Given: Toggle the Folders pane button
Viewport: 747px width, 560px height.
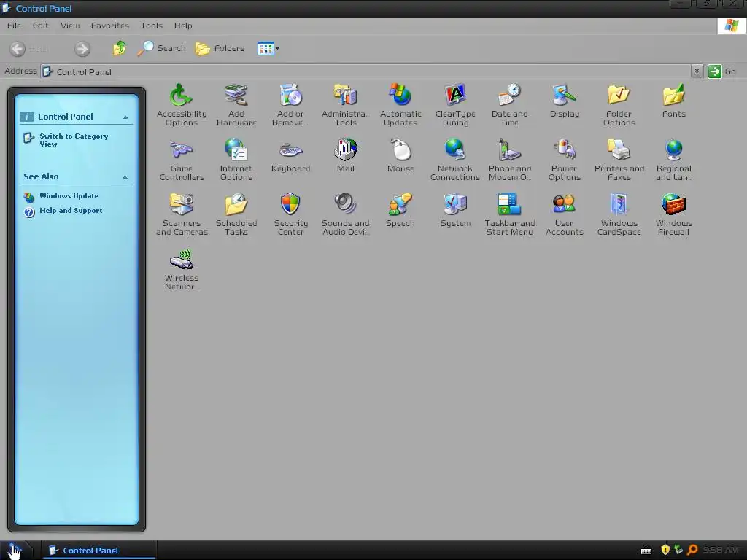Looking at the screenshot, I should click(220, 48).
